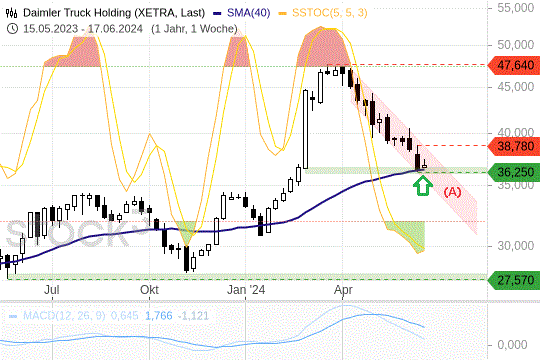Click the MACD value -1,121
The width and height of the screenshot is (540, 360).
[x=194, y=316]
